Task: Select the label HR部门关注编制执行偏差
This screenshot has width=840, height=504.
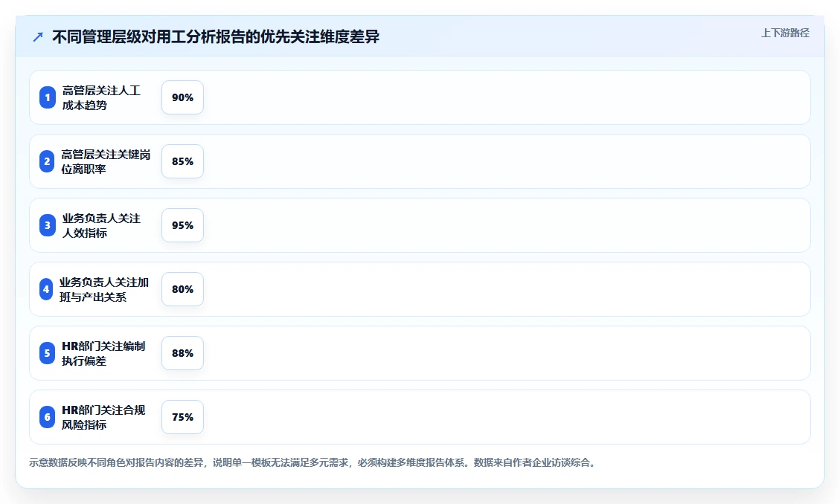Action: pyautogui.click(x=103, y=353)
